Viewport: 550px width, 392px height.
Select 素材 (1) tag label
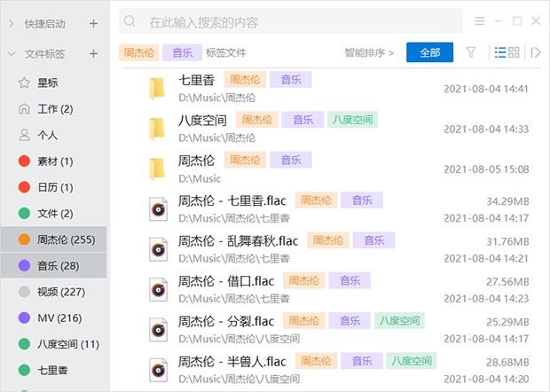(x=55, y=161)
